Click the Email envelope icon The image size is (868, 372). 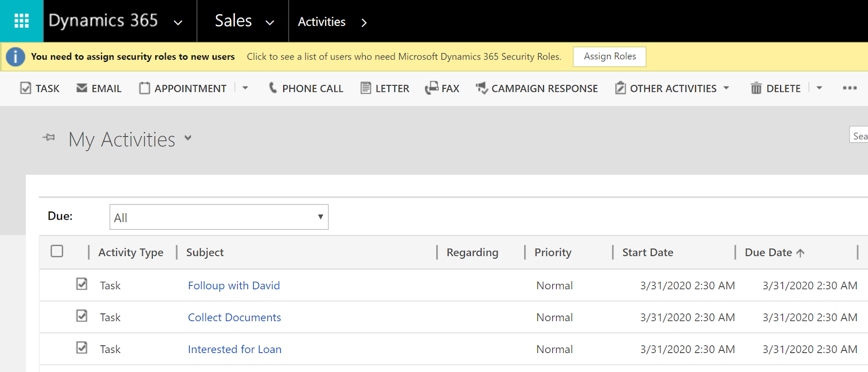[x=82, y=88]
